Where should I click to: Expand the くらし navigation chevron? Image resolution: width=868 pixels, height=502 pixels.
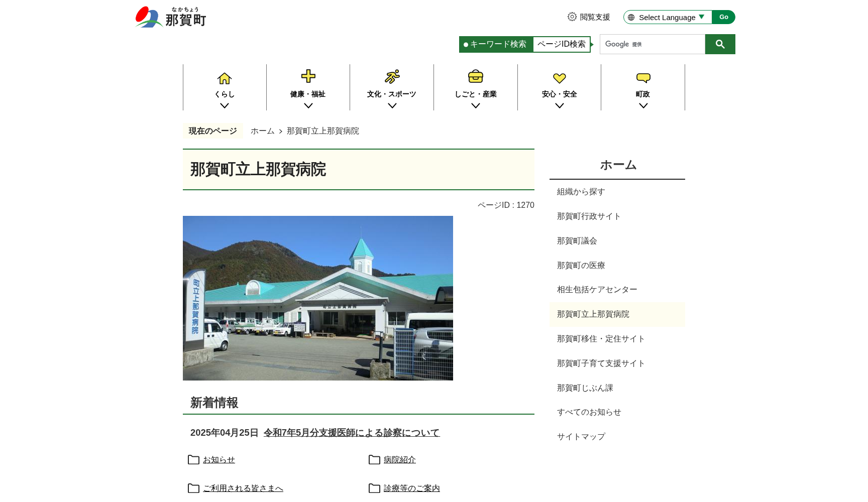tap(225, 105)
